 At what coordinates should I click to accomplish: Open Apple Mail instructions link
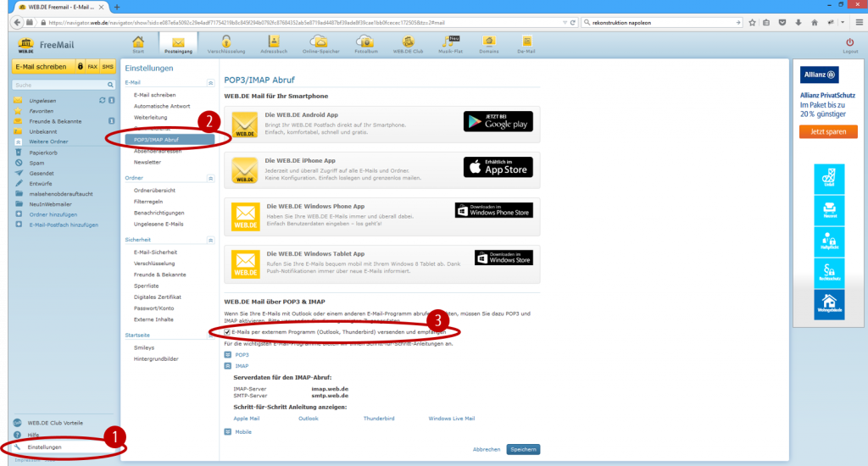coord(247,419)
